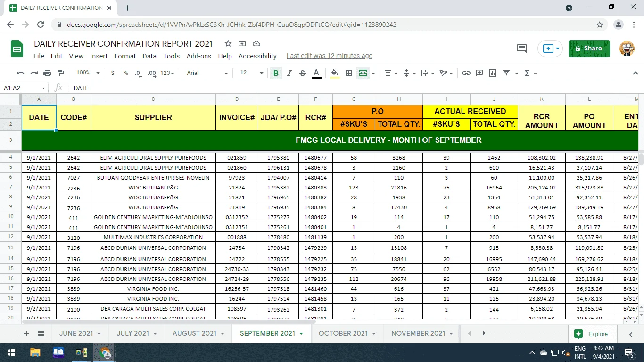Open more number formats dropdown
The image size is (644, 362).
pyautogui.click(x=167, y=73)
